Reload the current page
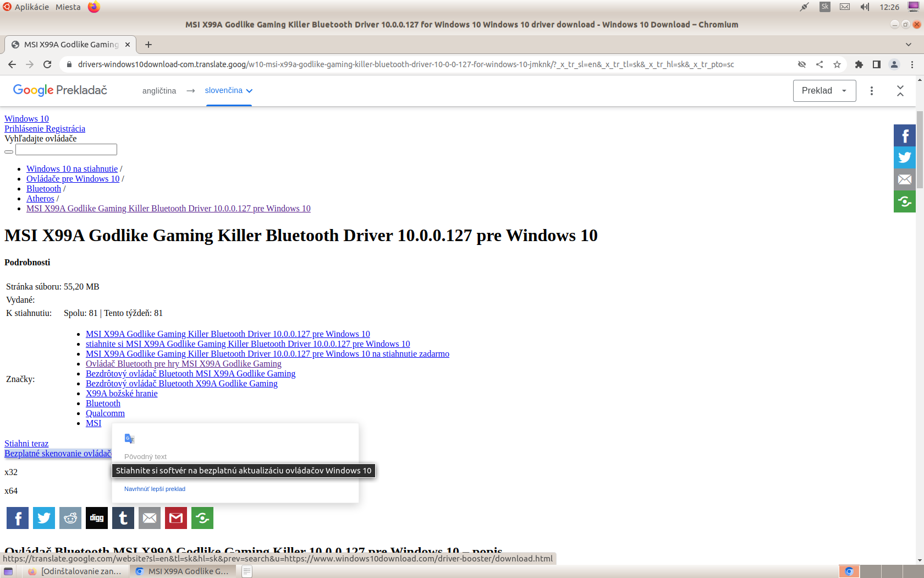 point(47,64)
